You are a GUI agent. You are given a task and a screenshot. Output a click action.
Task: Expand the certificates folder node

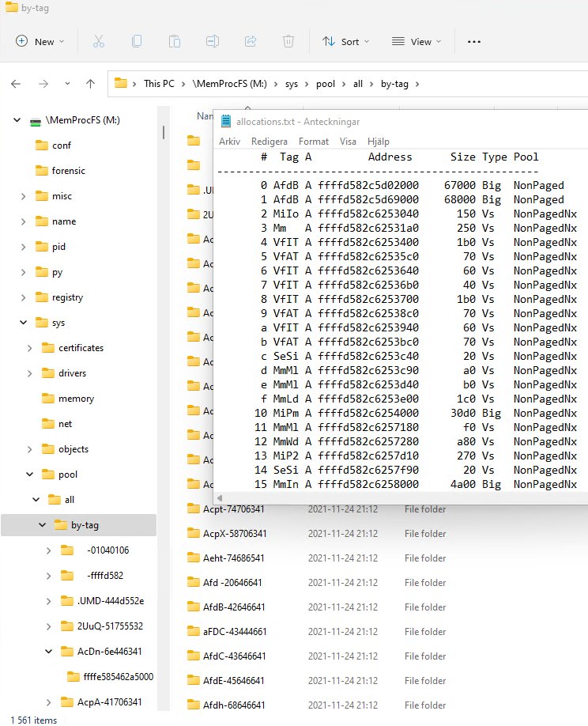coord(29,348)
